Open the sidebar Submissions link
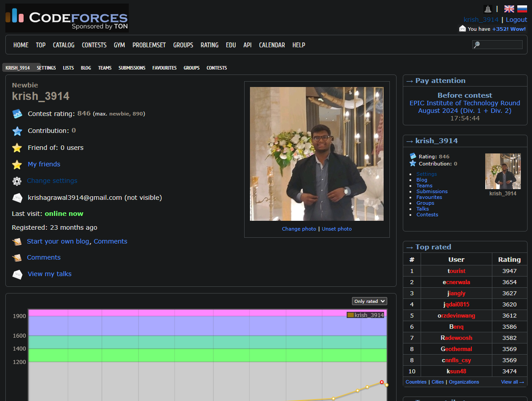 pos(432,191)
